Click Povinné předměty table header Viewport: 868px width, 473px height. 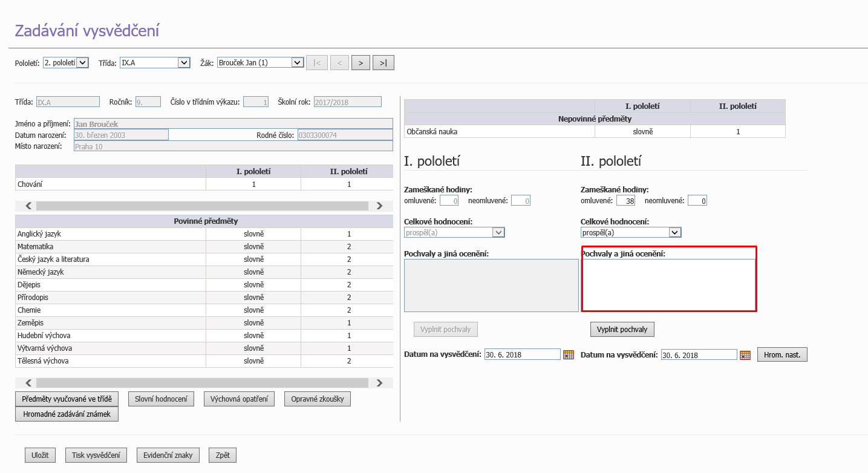tap(204, 221)
